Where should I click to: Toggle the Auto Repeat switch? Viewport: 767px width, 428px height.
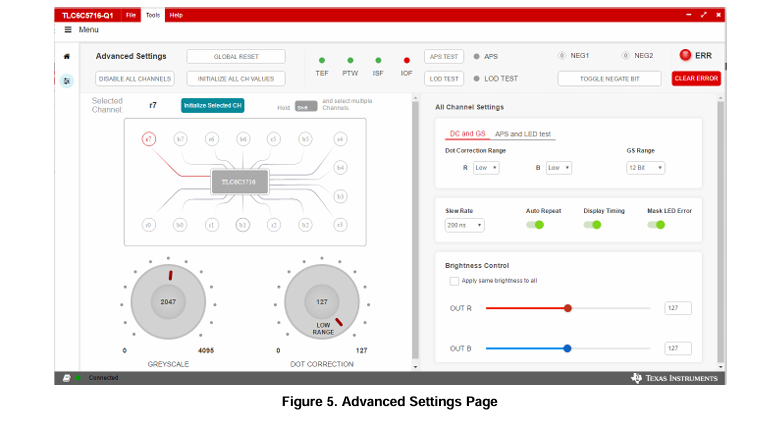click(x=535, y=225)
